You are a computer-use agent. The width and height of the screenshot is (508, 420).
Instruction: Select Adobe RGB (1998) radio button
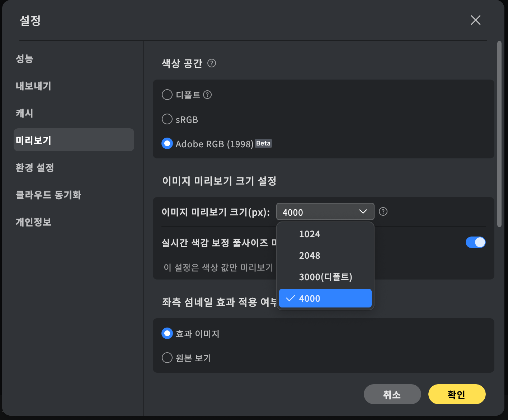167,144
